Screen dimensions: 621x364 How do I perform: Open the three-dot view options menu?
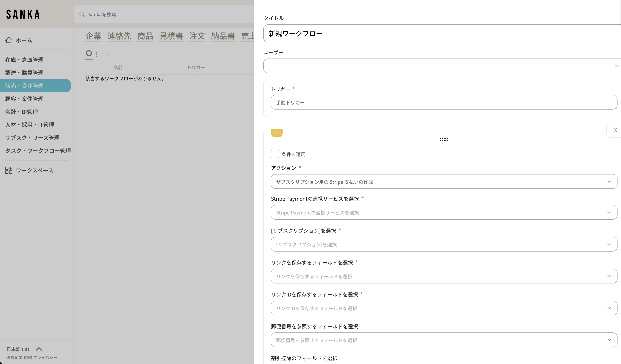coord(96,54)
